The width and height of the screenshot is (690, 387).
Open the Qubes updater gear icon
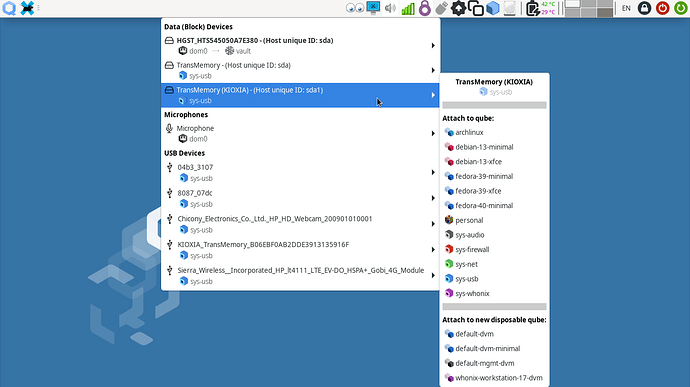coord(458,8)
